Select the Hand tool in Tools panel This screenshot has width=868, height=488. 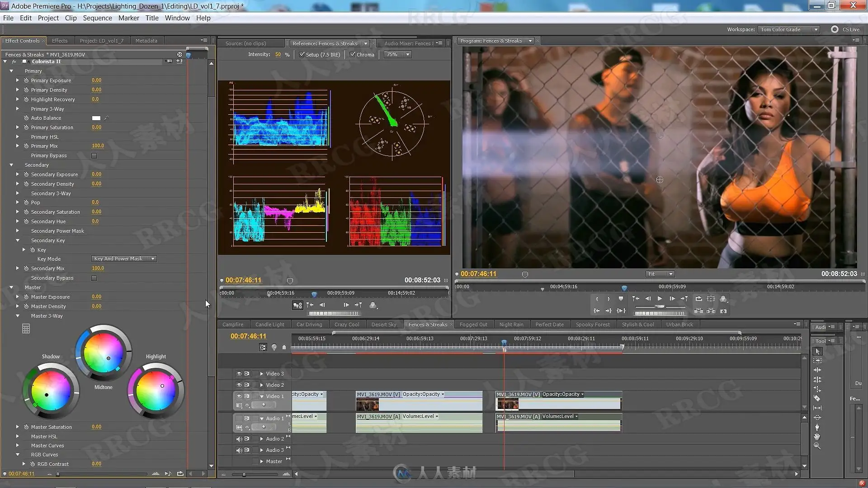coord(817,436)
